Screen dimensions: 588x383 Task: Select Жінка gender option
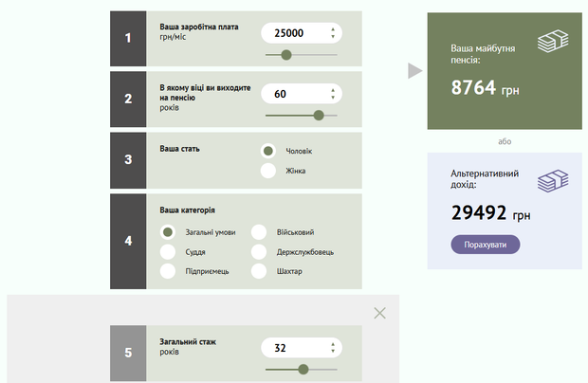pos(268,171)
